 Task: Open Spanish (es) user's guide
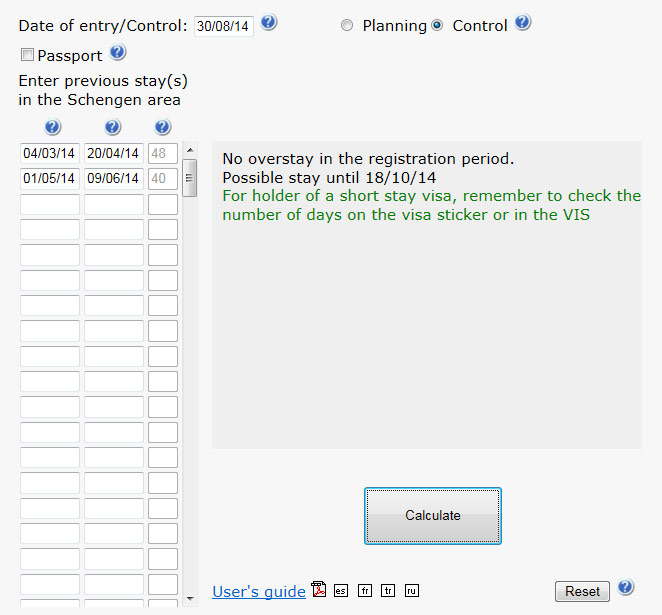[341, 591]
